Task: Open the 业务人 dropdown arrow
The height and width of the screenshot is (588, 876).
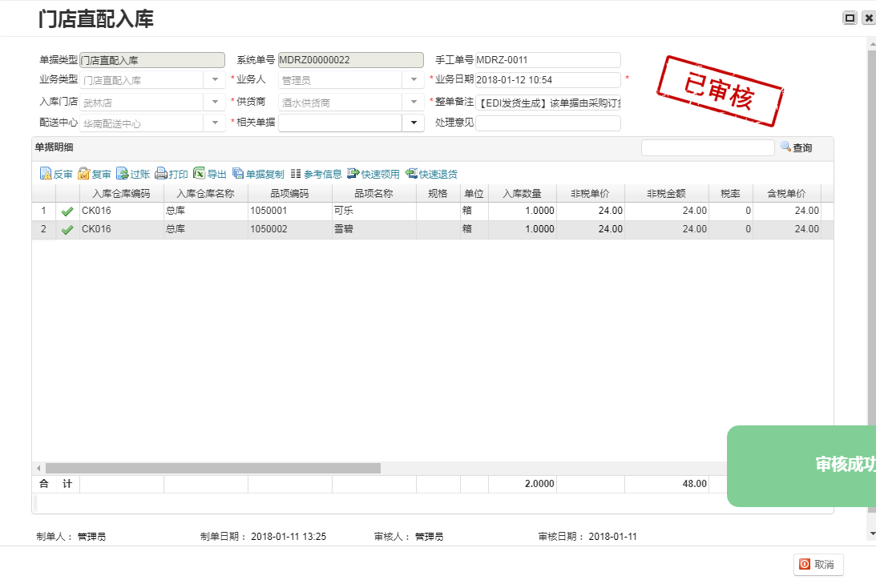Action: click(x=414, y=80)
